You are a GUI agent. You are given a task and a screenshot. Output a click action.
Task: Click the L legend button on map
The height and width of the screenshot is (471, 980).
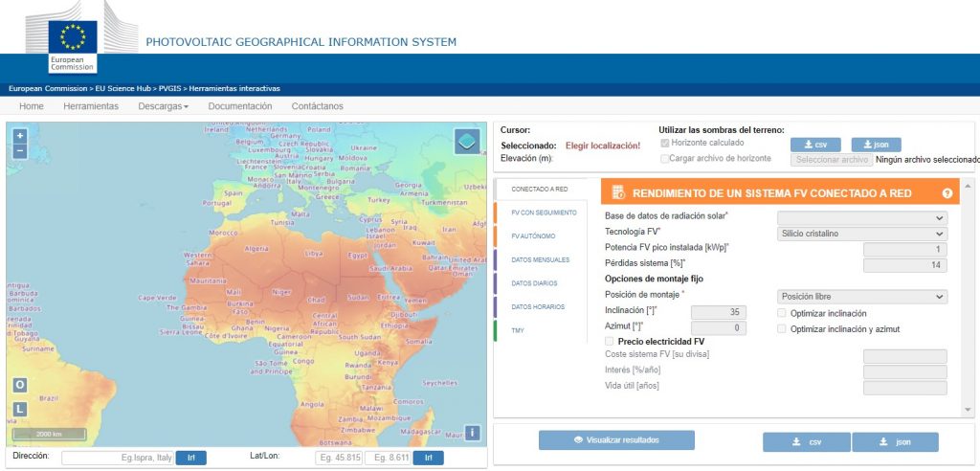pyautogui.click(x=20, y=409)
